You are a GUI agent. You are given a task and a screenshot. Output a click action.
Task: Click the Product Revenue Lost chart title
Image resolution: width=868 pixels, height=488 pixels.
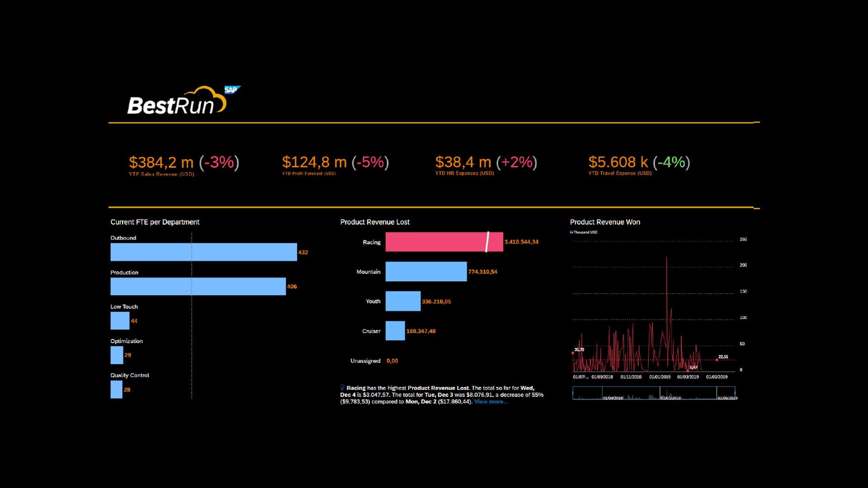[x=375, y=222]
